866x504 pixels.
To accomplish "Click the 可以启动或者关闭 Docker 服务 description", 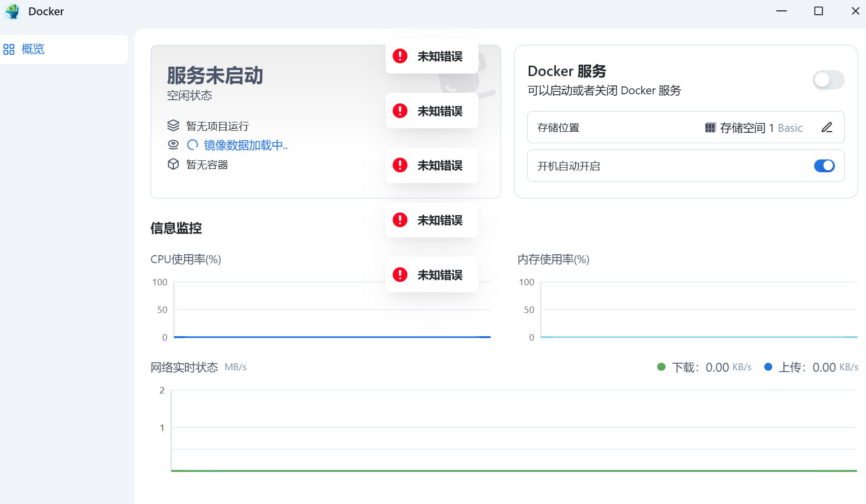I will [x=604, y=90].
